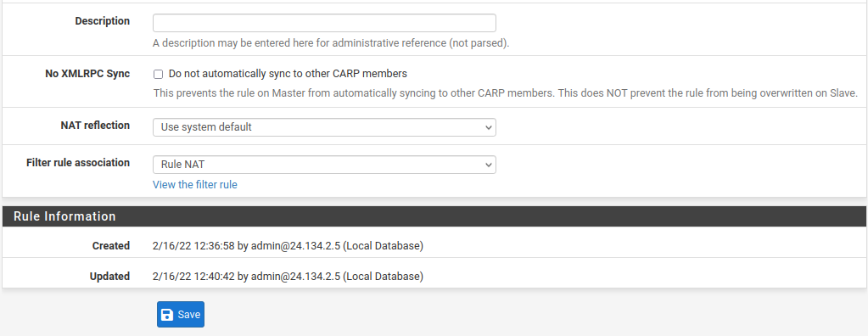Image resolution: width=868 pixels, height=336 pixels.
Task: Click the Updated timestamp entry text
Action: [x=288, y=277]
